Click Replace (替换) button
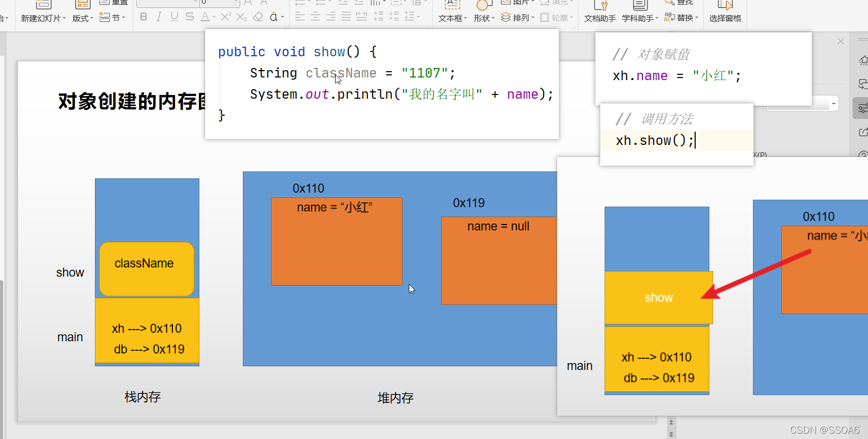This screenshot has width=868, height=439. (x=681, y=18)
